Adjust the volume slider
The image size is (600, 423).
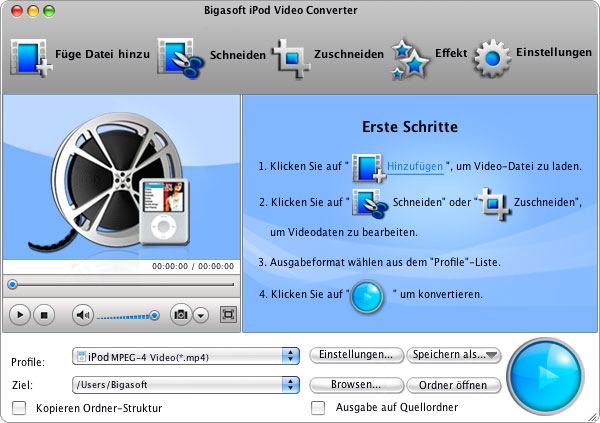pyautogui.click(x=128, y=316)
